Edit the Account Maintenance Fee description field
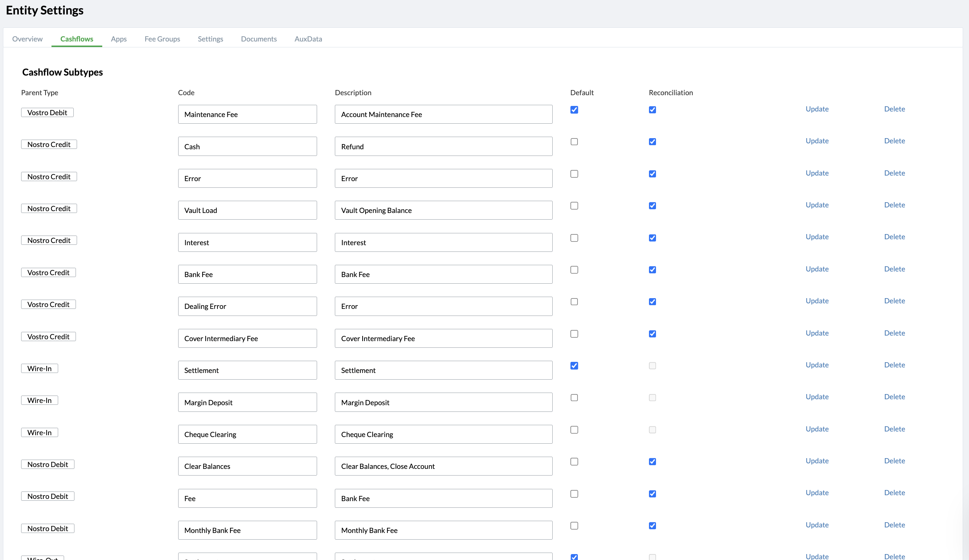Screen dimensions: 969x560 [x=443, y=114]
